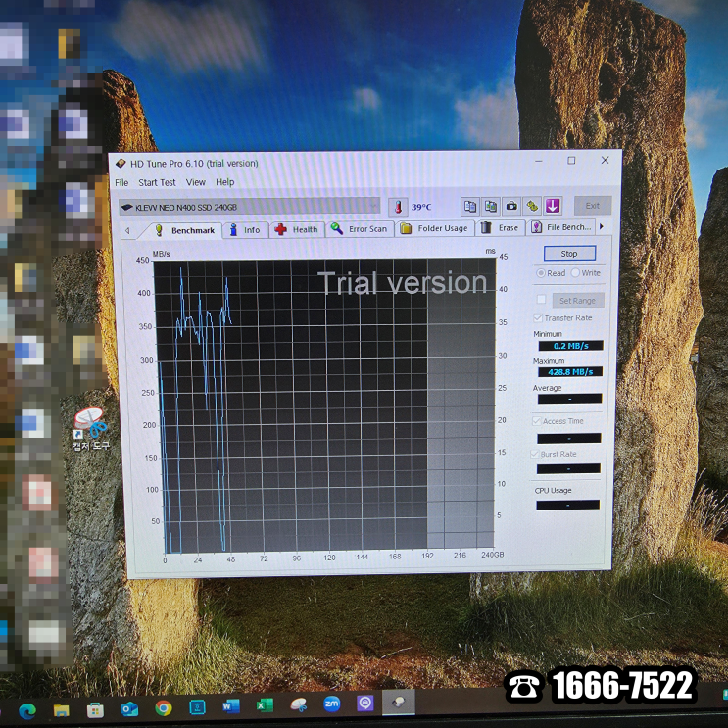Click the Error Scan magnifier icon
Image resolution: width=728 pixels, height=728 pixels.
[337, 228]
